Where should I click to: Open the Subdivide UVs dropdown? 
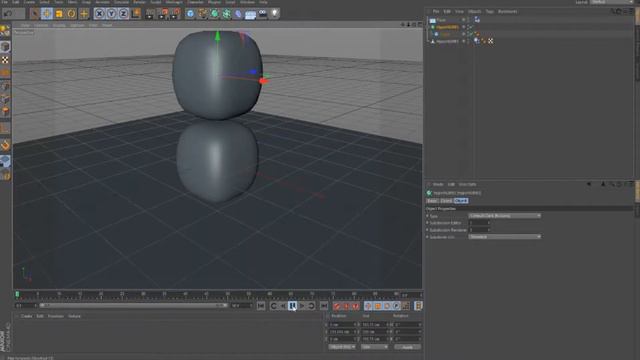(x=504, y=237)
